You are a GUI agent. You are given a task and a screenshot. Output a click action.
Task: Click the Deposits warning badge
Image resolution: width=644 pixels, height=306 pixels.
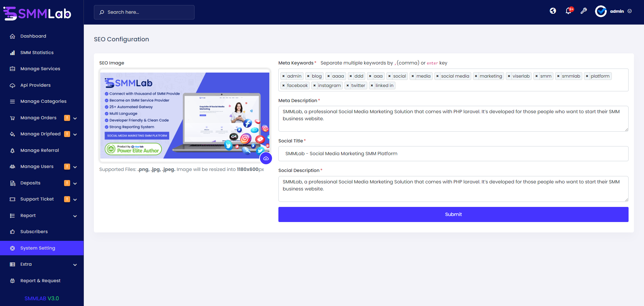click(x=67, y=183)
